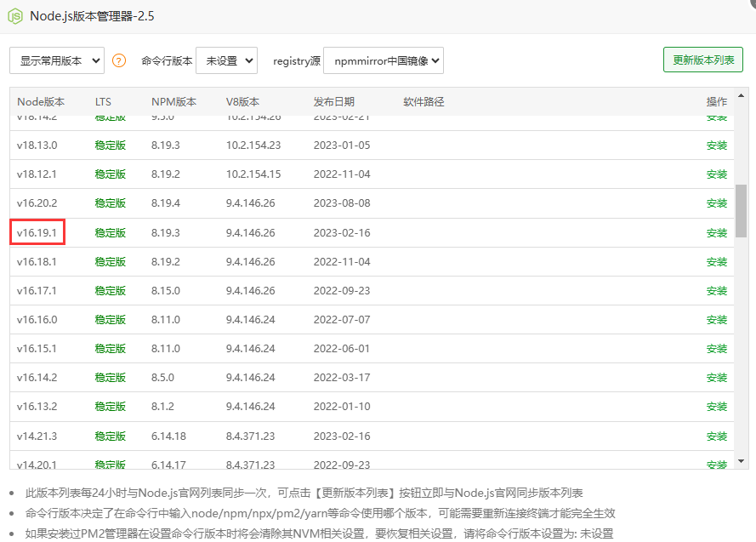Click the orange question mark help icon

(118, 60)
